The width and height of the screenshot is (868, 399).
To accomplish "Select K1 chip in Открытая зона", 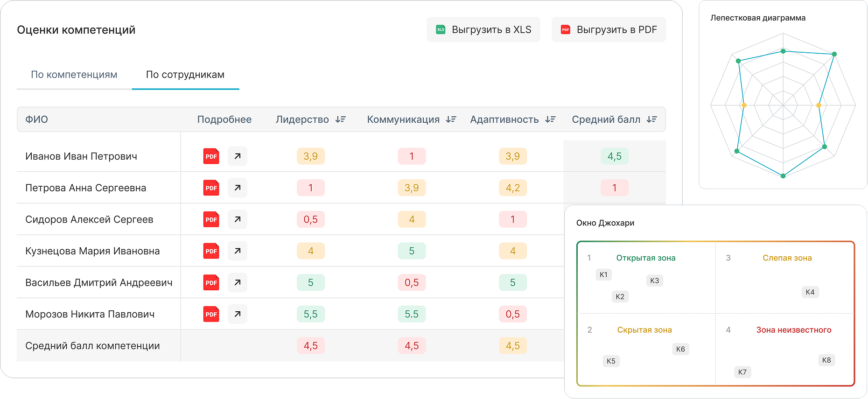I will click(604, 274).
